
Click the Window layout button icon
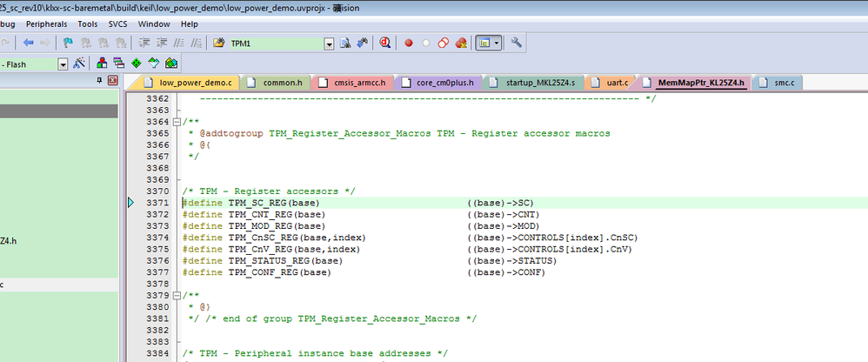[484, 44]
